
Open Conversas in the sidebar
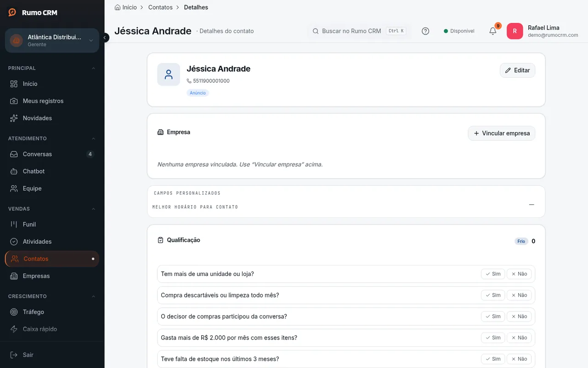pyautogui.click(x=52, y=154)
